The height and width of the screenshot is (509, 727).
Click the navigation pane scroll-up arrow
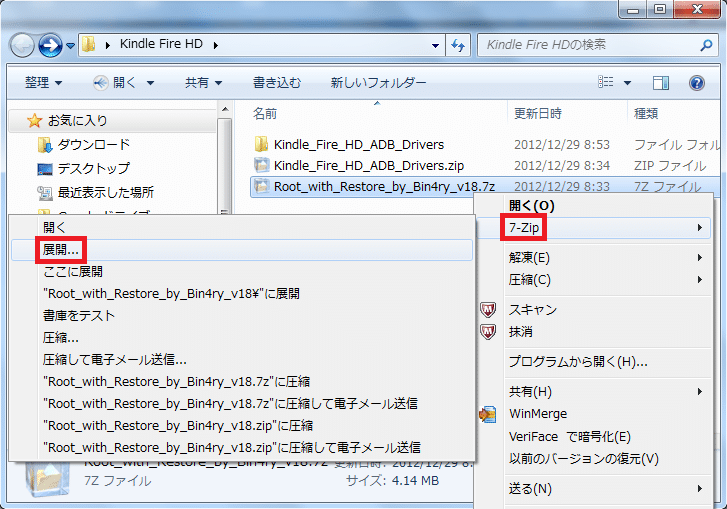click(225, 109)
